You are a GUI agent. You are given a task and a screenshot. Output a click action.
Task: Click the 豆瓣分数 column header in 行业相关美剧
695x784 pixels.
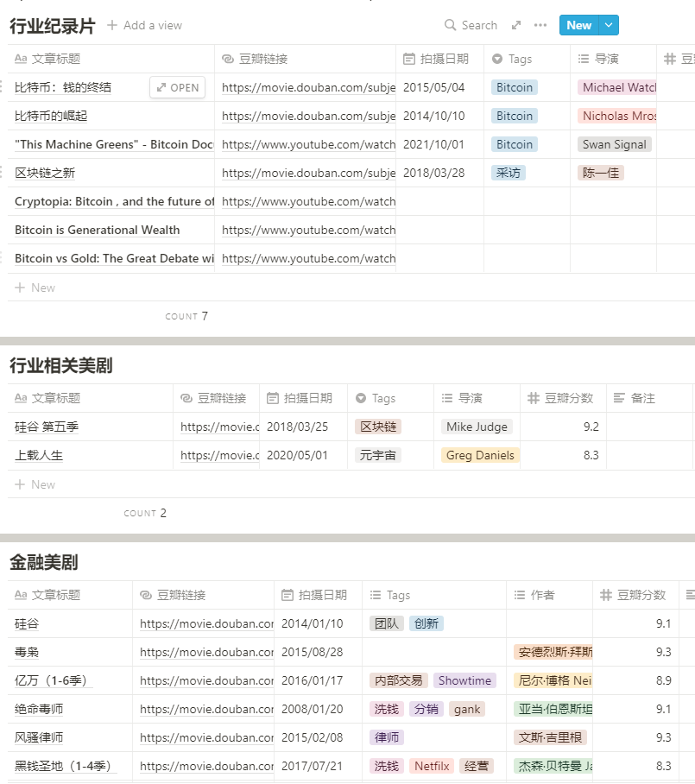click(563, 399)
